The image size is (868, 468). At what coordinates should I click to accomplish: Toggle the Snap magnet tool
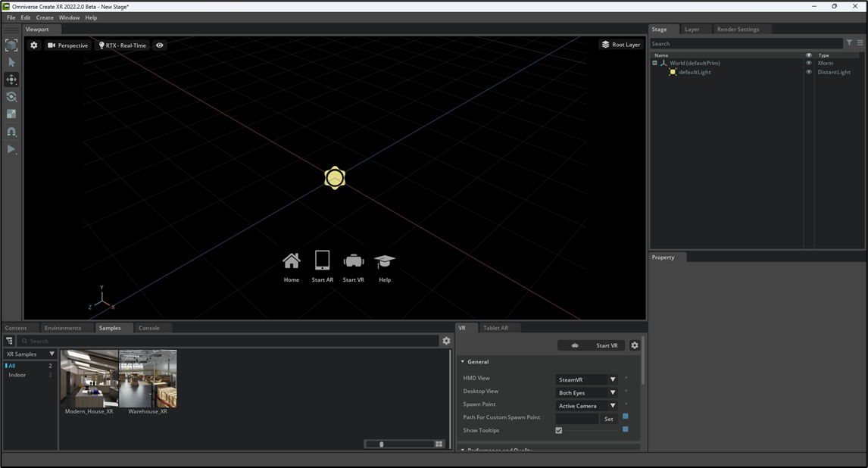coord(11,132)
